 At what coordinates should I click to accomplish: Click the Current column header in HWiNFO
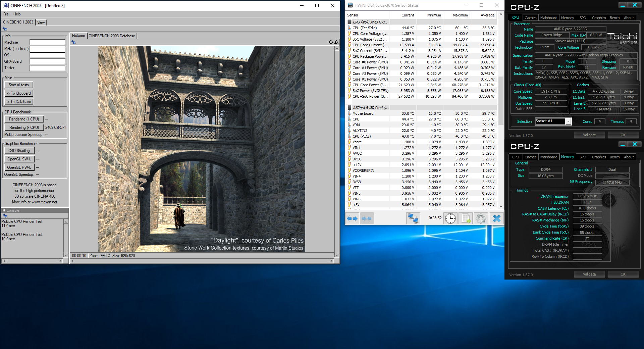tap(403, 15)
